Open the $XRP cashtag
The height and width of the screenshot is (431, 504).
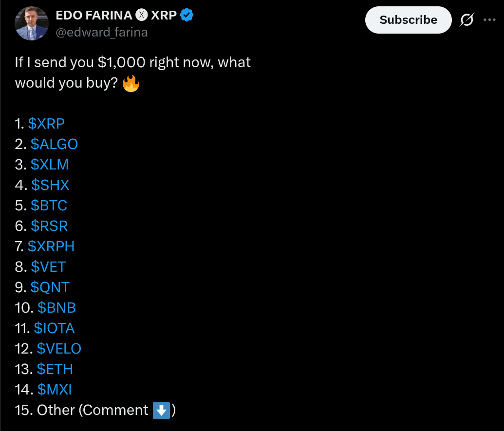46,124
